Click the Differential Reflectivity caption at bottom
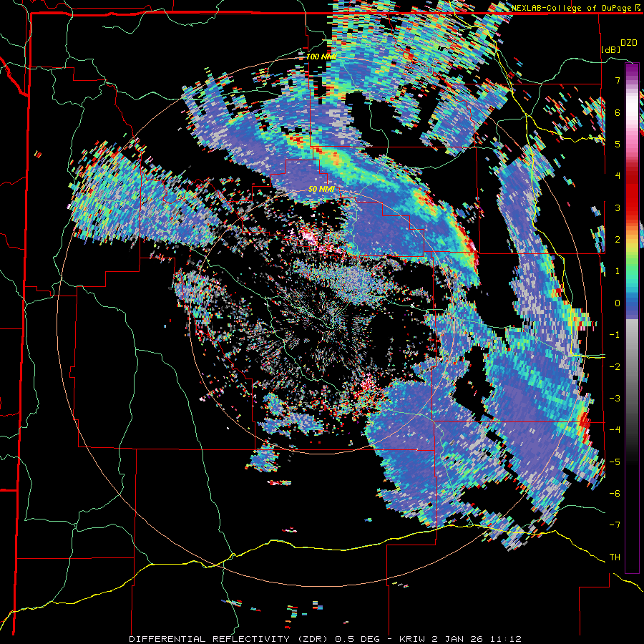Image resolution: width=644 pixels, height=644 pixels. (x=326, y=639)
